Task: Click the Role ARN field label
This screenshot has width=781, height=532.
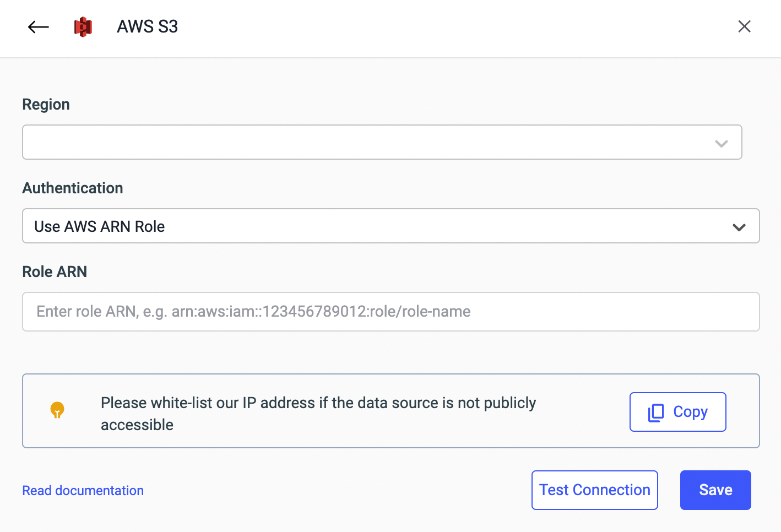Action: click(55, 272)
